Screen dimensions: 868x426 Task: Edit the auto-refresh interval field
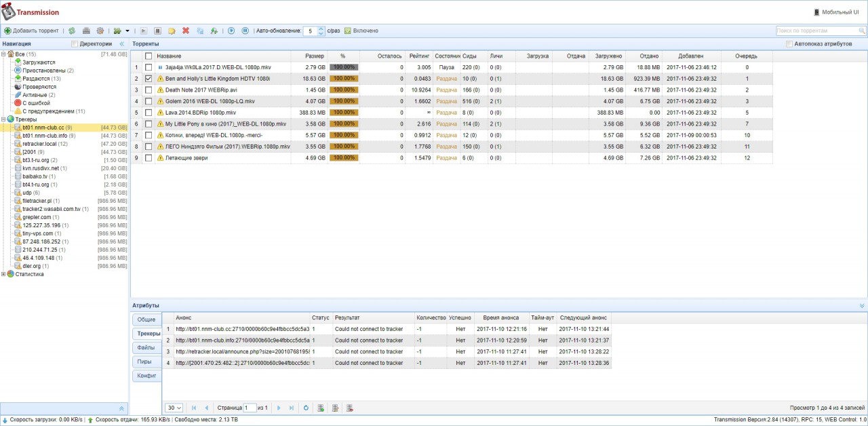tap(311, 31)
